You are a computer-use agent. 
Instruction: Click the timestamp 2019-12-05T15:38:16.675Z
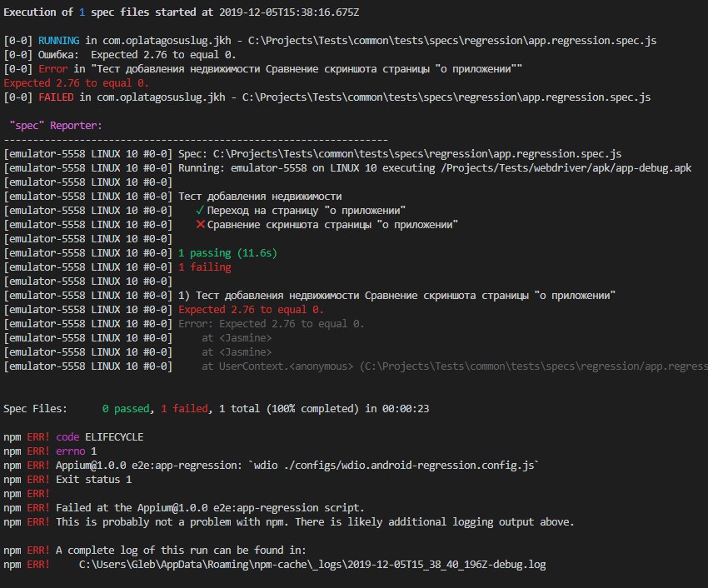point(289,12)
